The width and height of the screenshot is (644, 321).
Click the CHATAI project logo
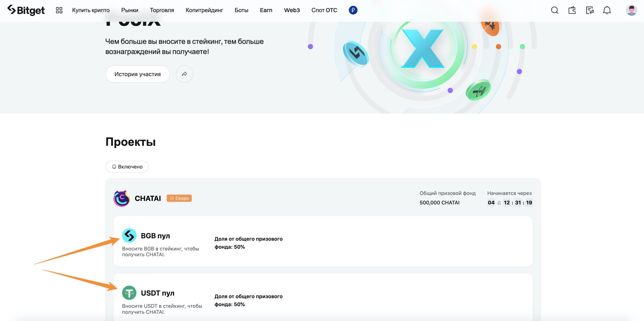coord(122,198)
